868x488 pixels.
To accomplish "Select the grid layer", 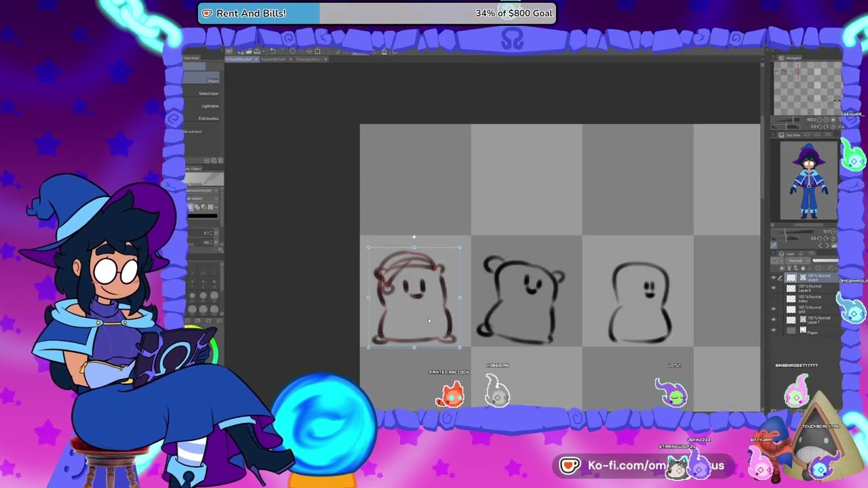I will [811, 309].
